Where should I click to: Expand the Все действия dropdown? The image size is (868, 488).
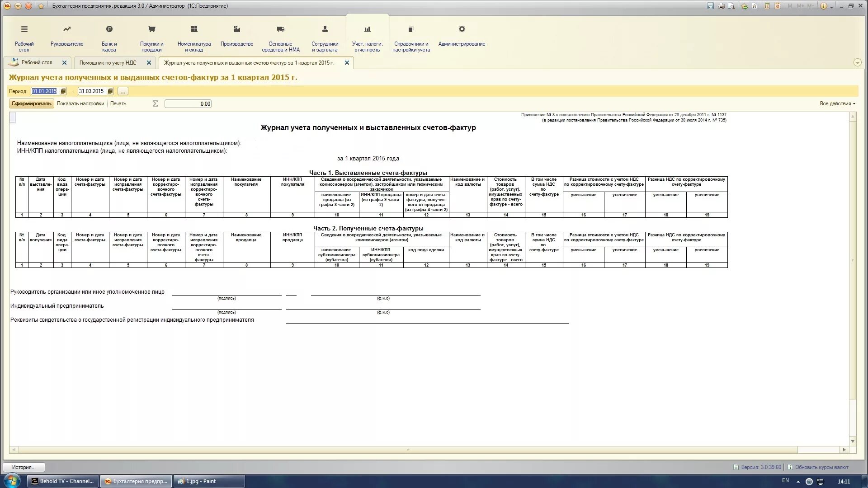(x=837, y=103)
